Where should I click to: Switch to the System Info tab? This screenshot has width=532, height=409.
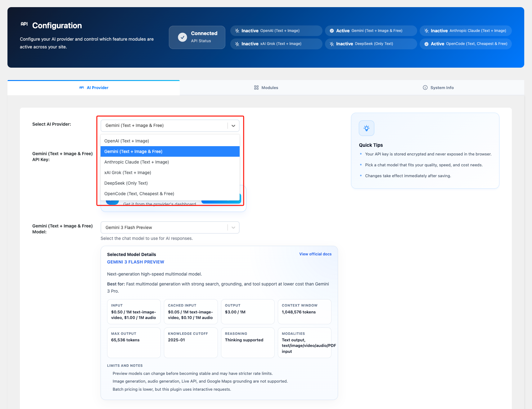tap(438, 88)
